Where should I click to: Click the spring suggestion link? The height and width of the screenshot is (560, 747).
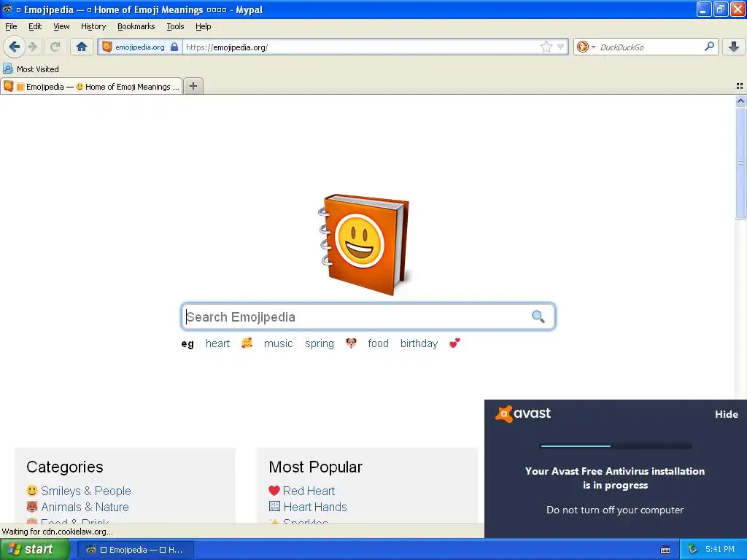(320, 343)
